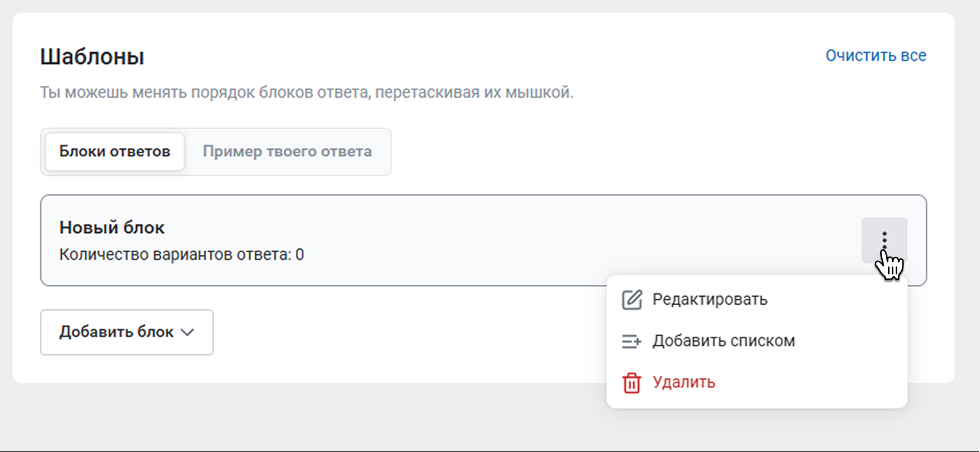Open the three-dot options menu of Новый блок
This screenshot has width=980, height=452.
point(884,240)
